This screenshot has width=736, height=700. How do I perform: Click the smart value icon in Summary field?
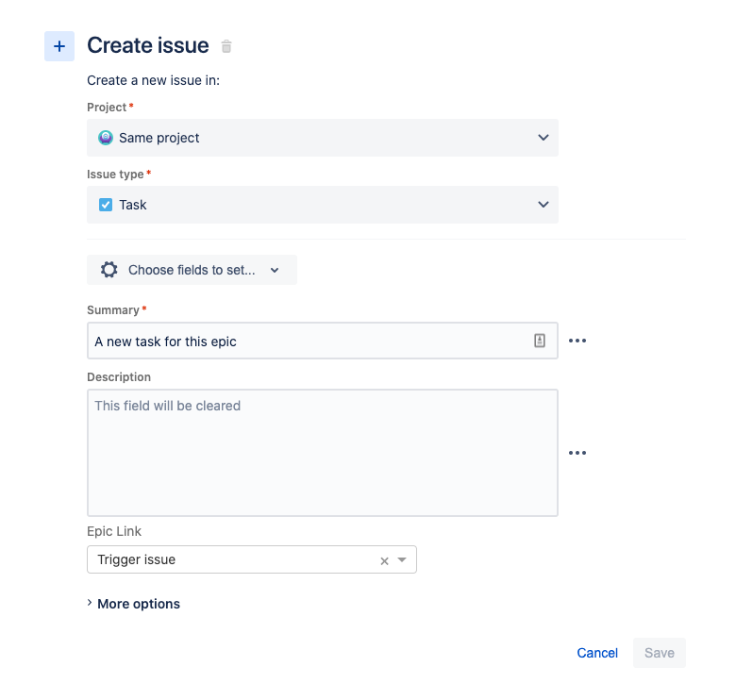coord(540,342)
